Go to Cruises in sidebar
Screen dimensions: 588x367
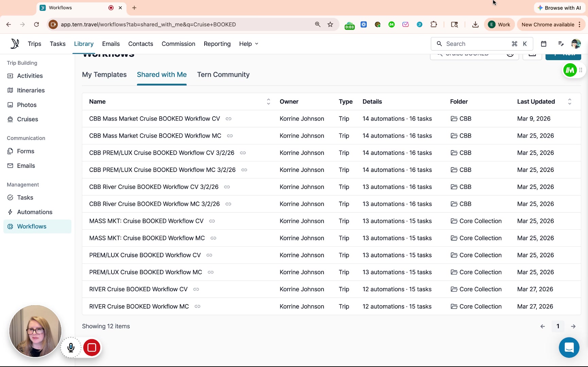tap(28, 119)
